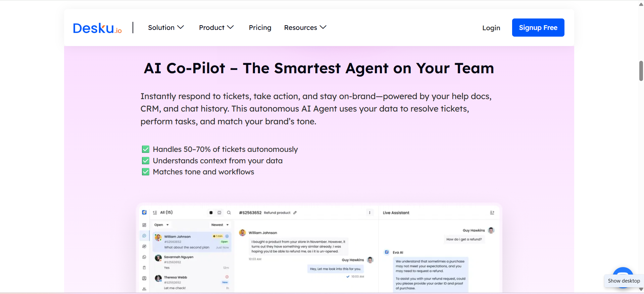
Task: Click the pencil icon next to Refund product
Action: click(x=295, y=213)
